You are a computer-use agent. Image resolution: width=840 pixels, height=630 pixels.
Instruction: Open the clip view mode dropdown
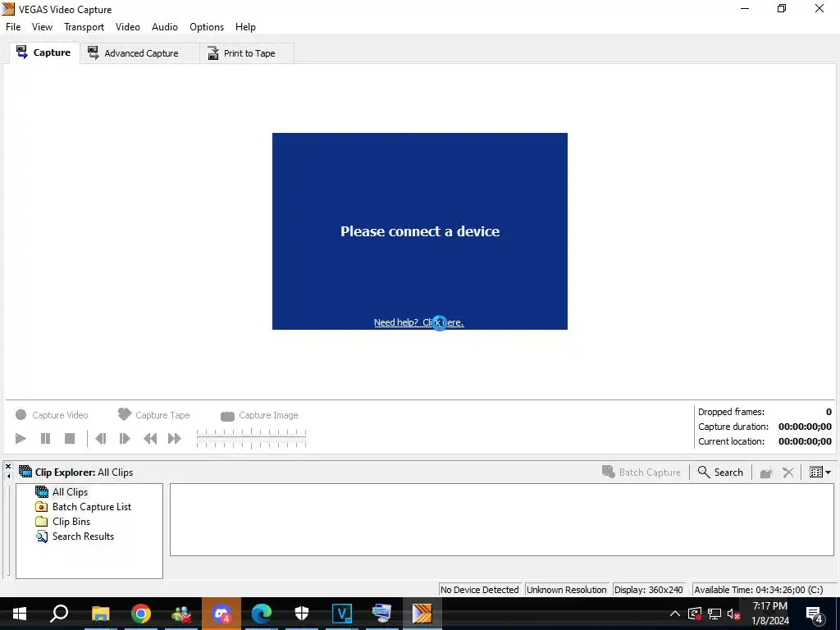coord(820,472)
